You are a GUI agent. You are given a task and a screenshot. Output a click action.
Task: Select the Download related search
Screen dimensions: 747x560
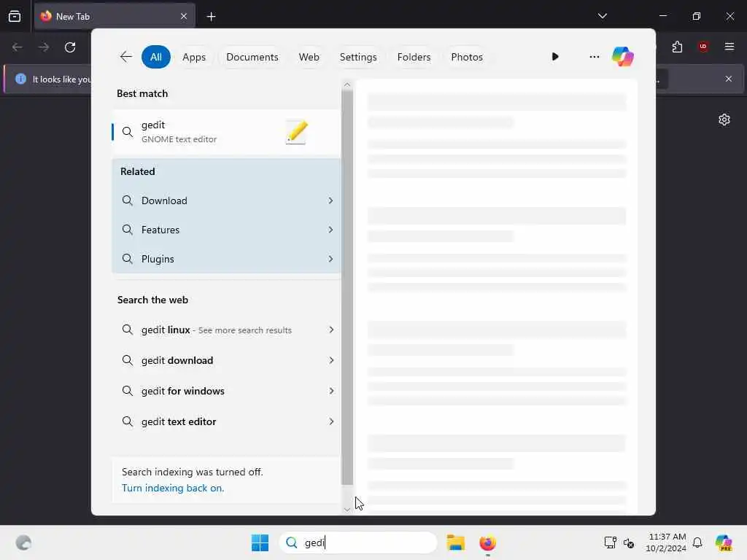[226, 201]
